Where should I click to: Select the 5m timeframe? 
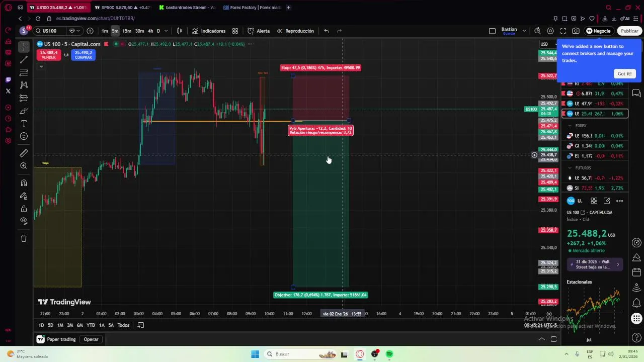point(115,31)
